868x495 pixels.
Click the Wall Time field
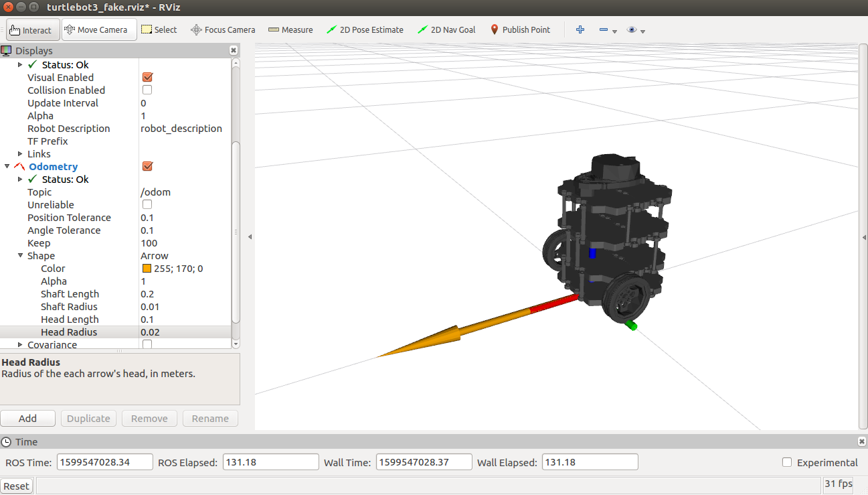coord(424,462)
